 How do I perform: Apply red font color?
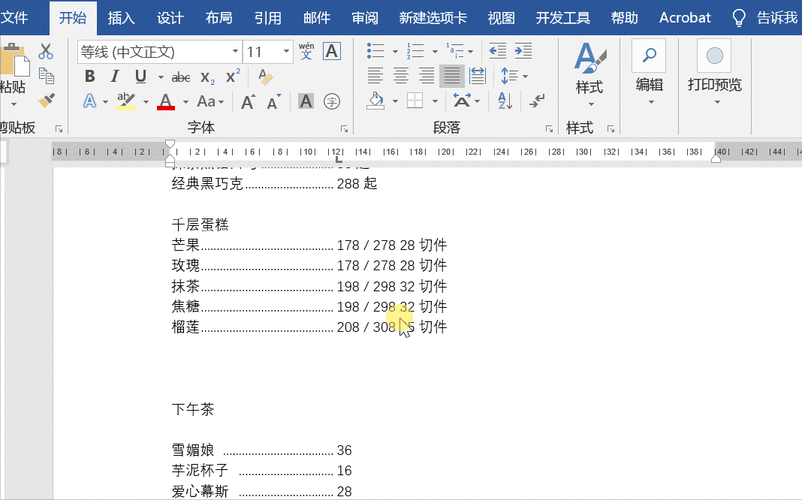click(165, 101)
